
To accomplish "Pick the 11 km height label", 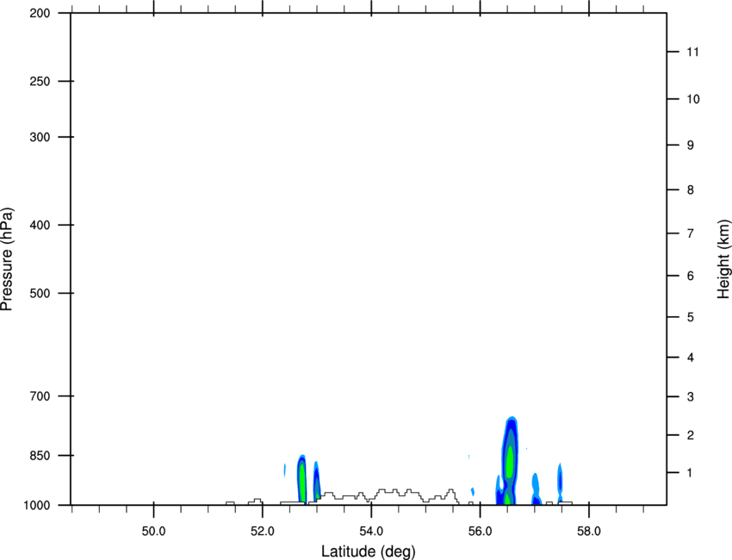I will 693,52.
